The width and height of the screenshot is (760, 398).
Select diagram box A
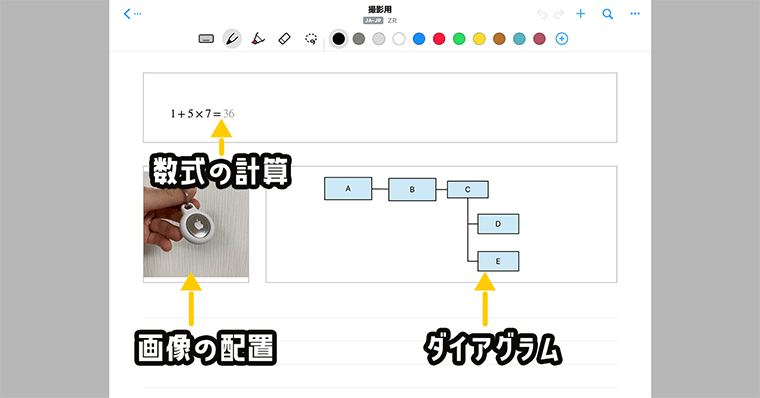pos(348,189)
